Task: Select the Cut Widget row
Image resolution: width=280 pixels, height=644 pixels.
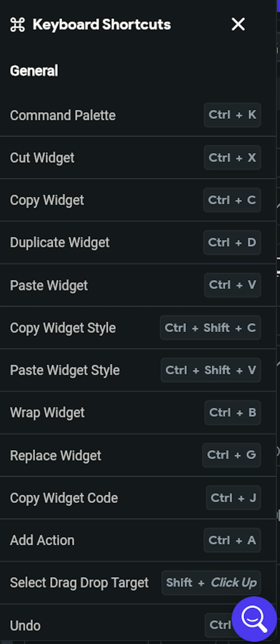Action: pyautogui.click(x=42, y=158)
